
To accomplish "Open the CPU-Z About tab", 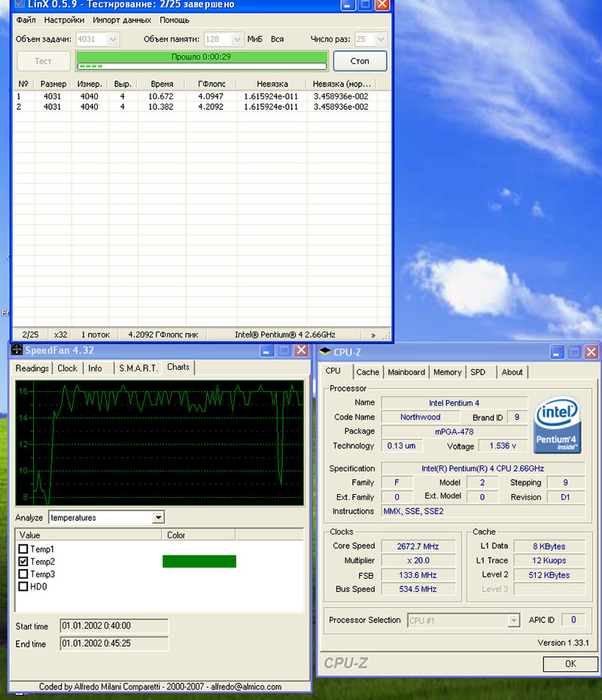I will [x=512, y=372].
